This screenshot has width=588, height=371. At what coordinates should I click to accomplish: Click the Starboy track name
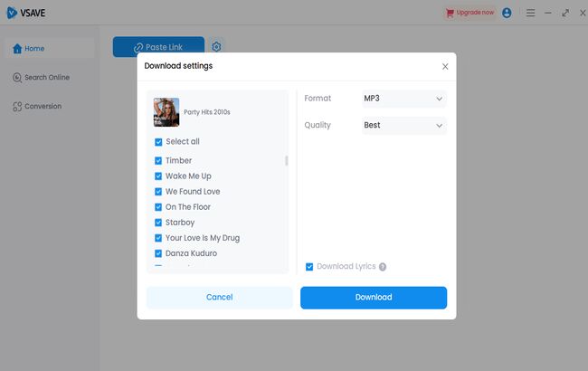pyautogui.click(x=180, y=223)
